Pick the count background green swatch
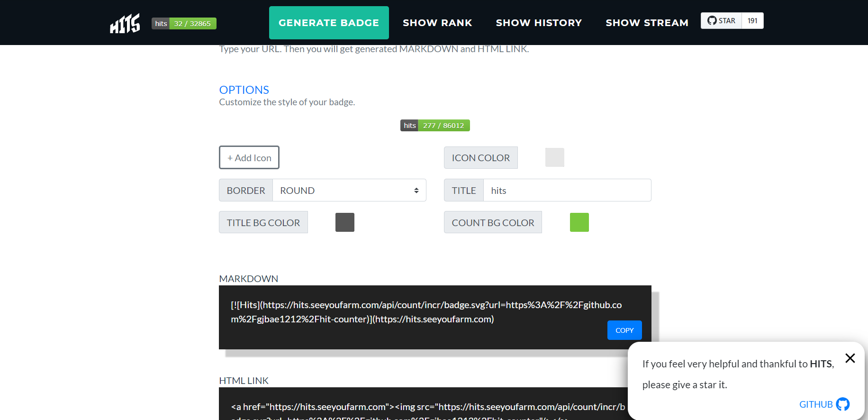Screen dimensions: 868x420 pyautogui.click(x=579, y=222)
